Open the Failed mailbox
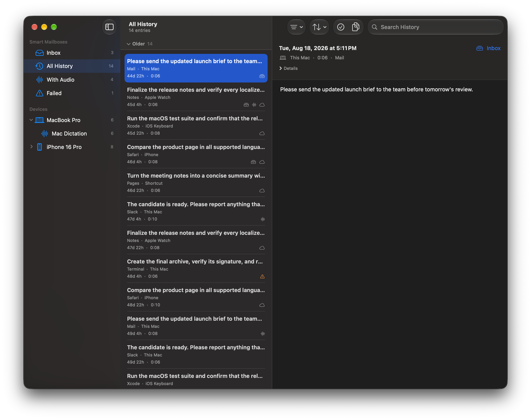The height and width of the screenshot is (420, 531). click(x=72, y=93)
